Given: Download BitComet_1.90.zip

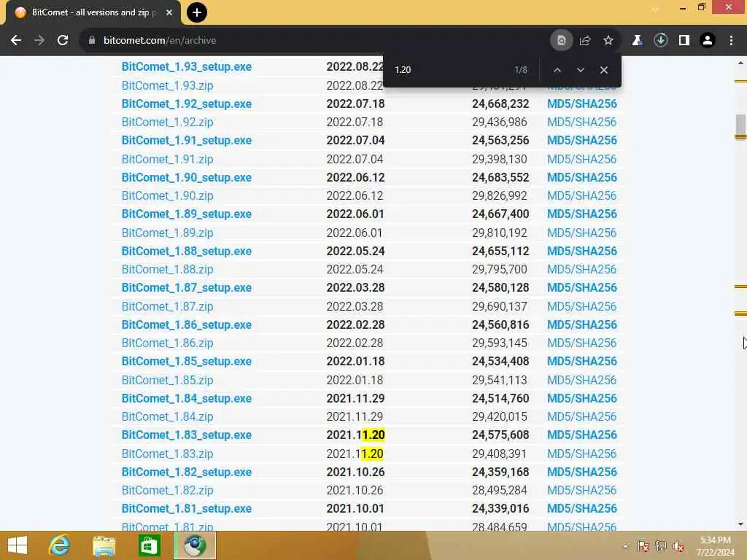Looking at the screenshot, I should pyautogui.click(x=167, y=195).
